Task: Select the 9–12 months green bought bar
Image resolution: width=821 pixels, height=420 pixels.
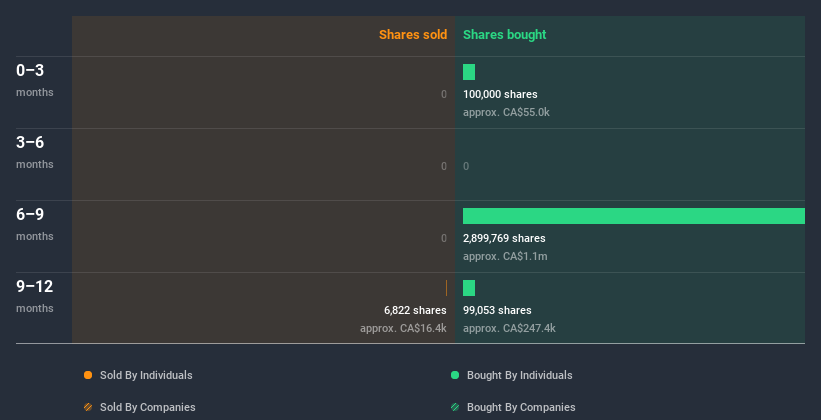Action: pyautogui.click(x=469, y=288)
